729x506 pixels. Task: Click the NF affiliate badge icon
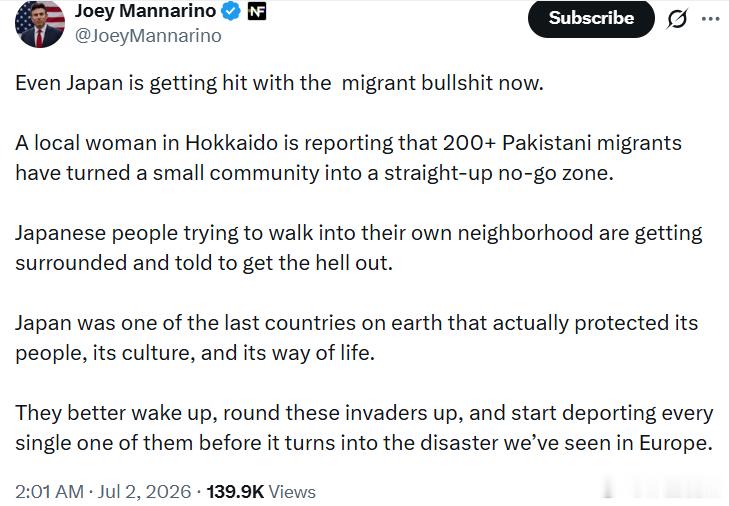pos(257,12)
